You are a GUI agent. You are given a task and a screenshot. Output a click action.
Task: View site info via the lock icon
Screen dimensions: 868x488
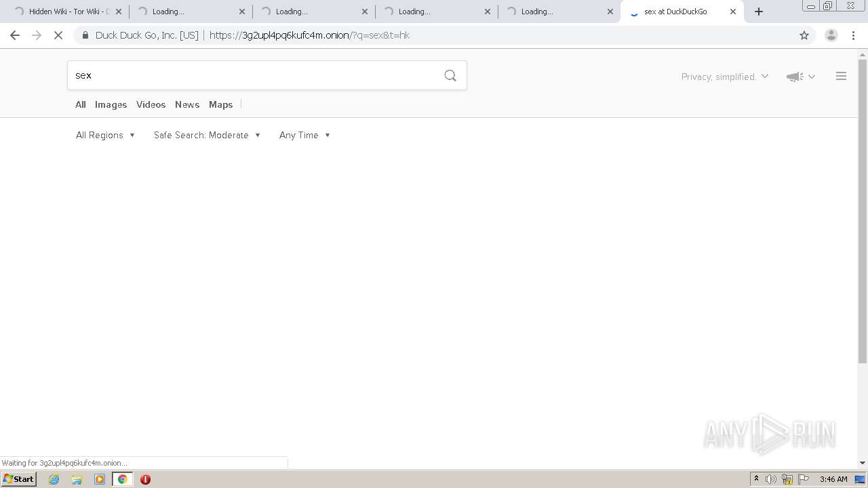pos(85,35)
